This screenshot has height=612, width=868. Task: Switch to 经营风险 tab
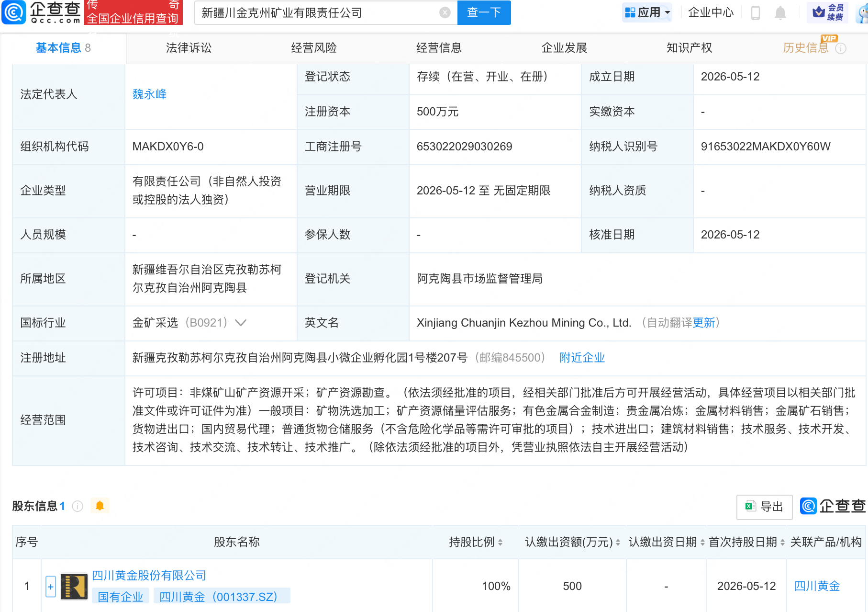tap(314, 48)
